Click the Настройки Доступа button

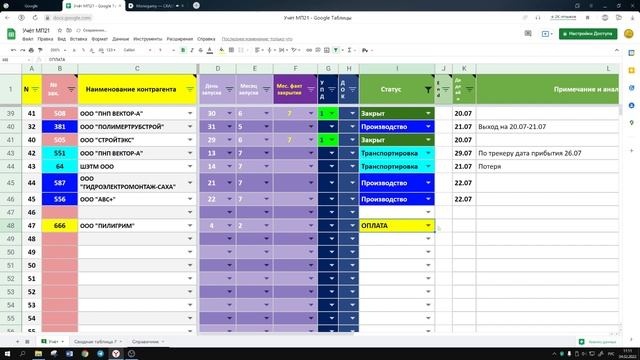click(588, 33)
